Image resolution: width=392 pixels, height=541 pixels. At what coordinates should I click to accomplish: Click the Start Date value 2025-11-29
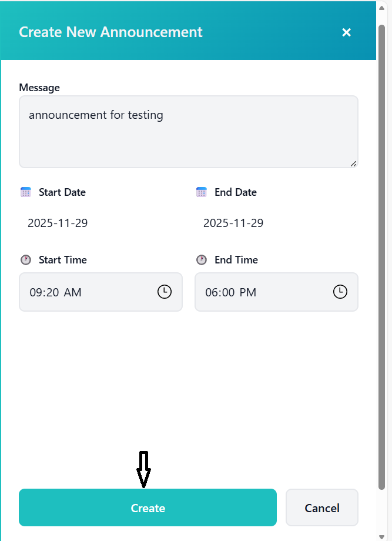(58, 223)
